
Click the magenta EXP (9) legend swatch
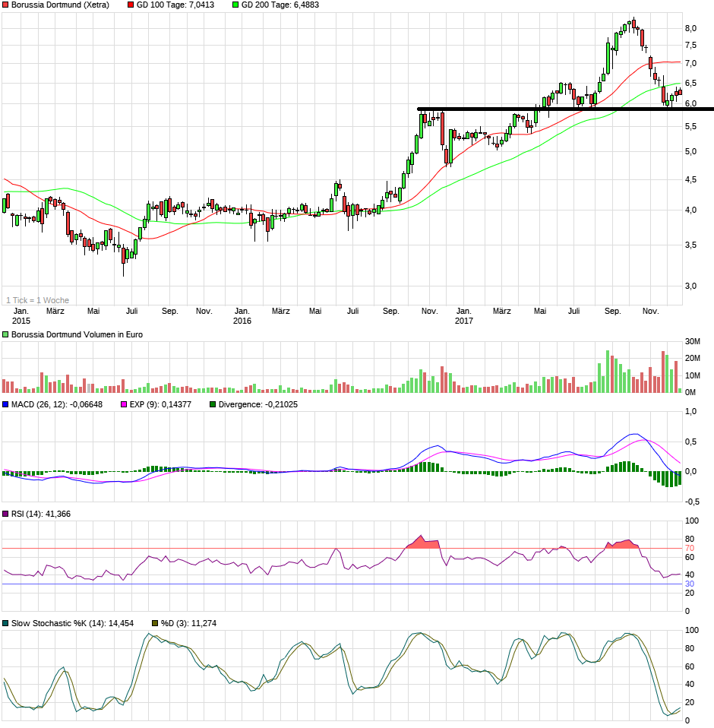(124, 405)
